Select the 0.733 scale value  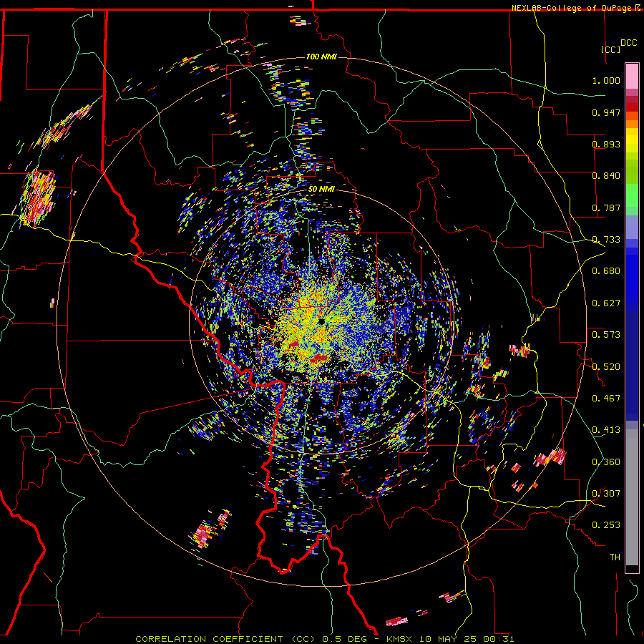coord(606,240)
